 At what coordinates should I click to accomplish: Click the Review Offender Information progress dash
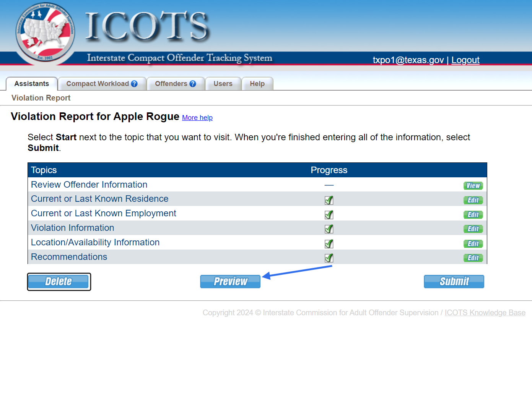point(329,185)
